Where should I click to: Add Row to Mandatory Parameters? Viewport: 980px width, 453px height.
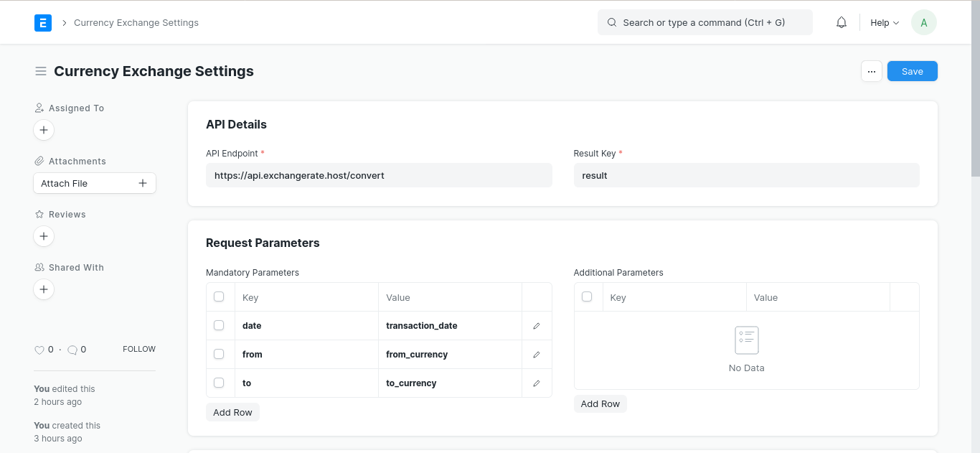coord(232,411)
